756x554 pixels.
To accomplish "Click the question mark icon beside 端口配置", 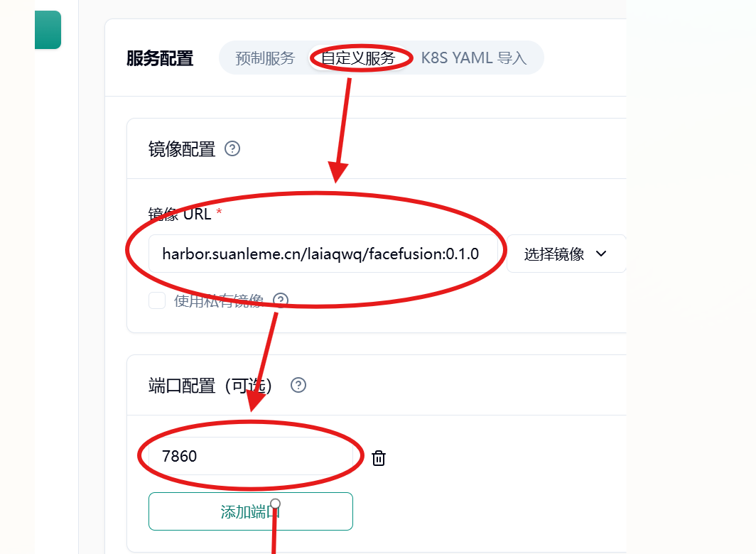I will tap(298, 385).
